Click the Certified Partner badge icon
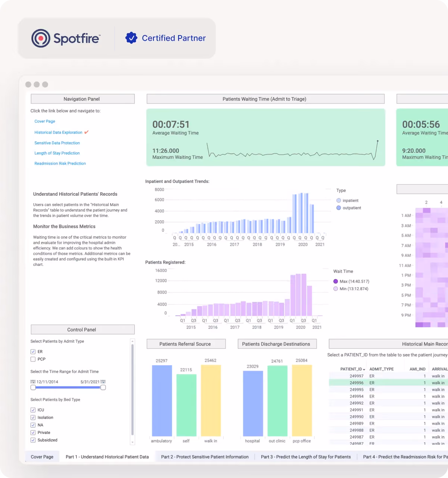Viewport: 448px width, 478px height. [x=131, y=38]
